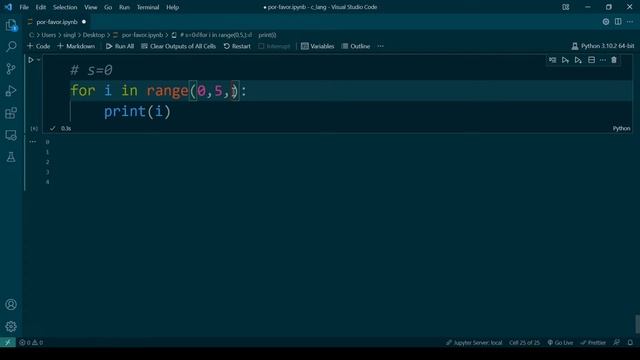Image resolution: width=640 pixels, height=360 pixels.
Task: Add a new Markdown cell
Action: pos(76,46)
